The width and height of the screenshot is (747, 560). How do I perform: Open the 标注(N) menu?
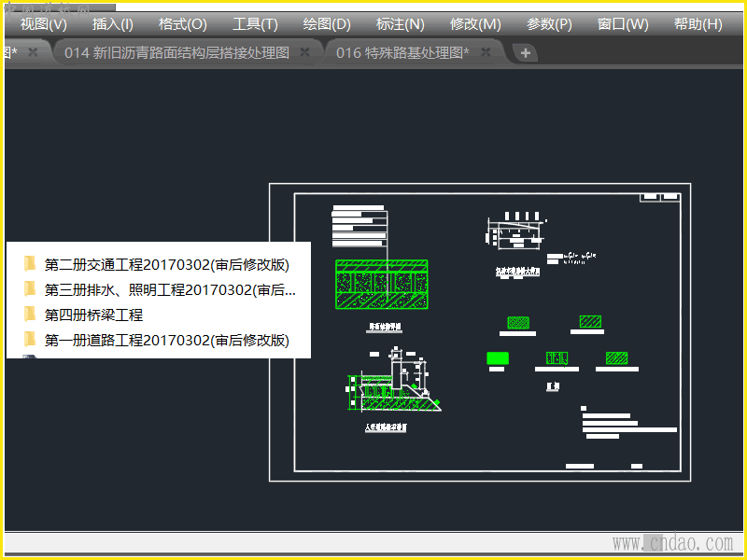pyautogui.click(x=401, y=24)
